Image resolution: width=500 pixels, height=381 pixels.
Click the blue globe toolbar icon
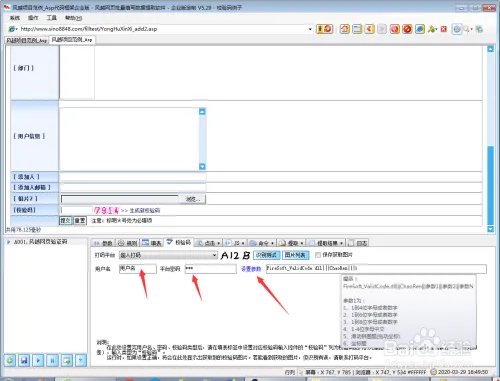point(420,29)
